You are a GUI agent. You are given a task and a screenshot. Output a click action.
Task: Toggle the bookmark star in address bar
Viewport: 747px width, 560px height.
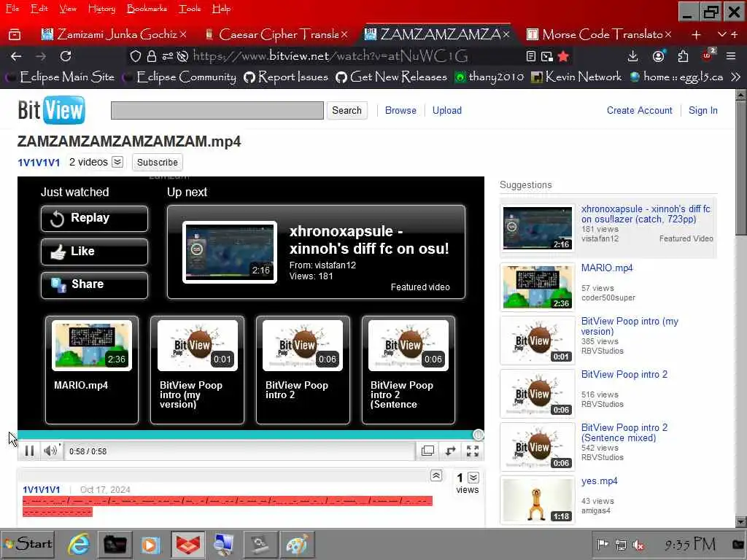point(563,57)
